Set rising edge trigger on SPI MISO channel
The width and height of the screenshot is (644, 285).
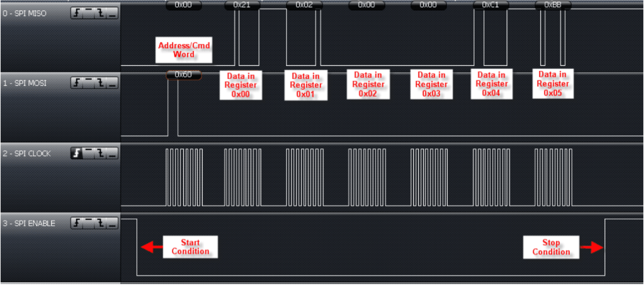pos(77,13)
